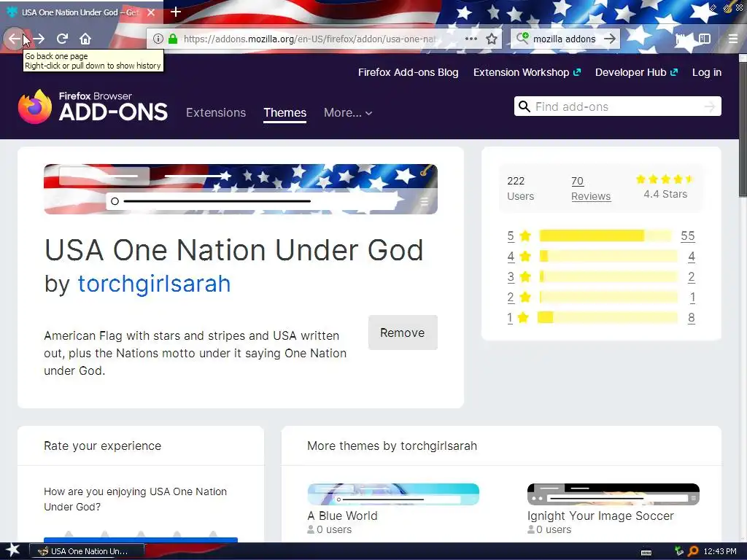Click the Remove button

(403, 332)
